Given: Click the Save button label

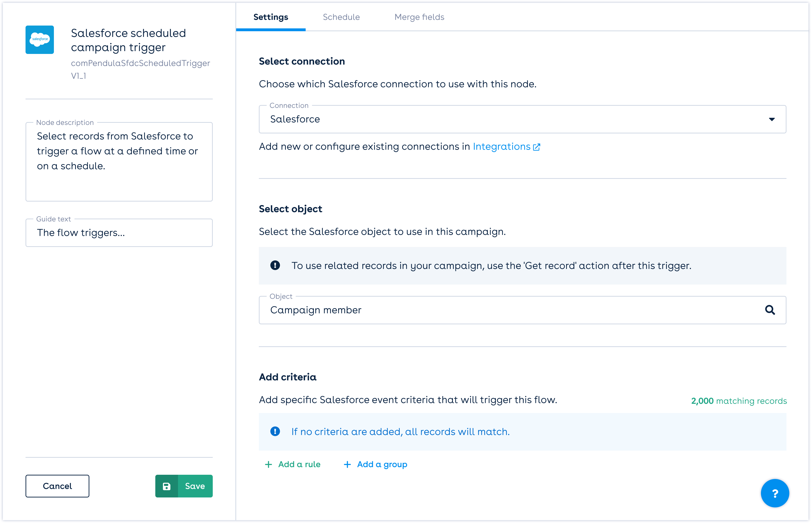Looking at the screenshot, I should coord(195,486).
